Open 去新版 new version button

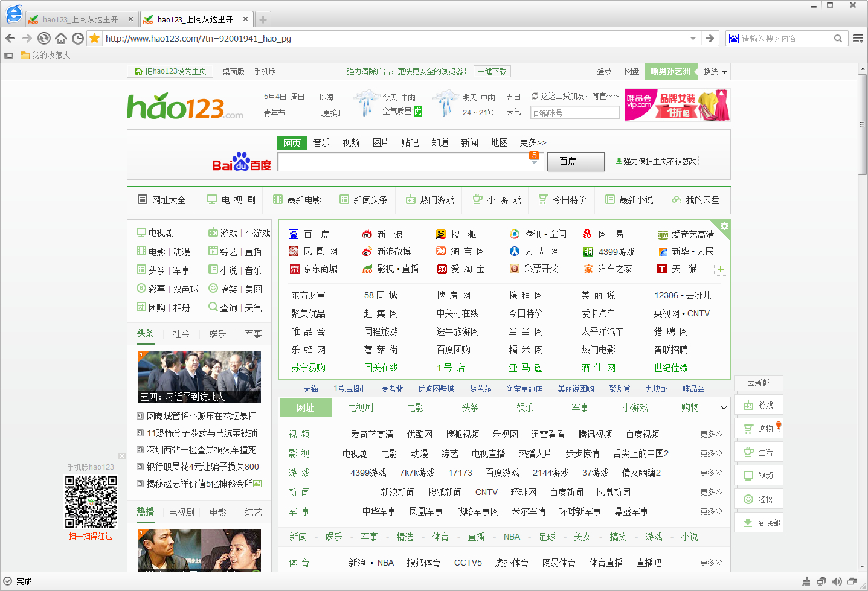click(759, 383)
